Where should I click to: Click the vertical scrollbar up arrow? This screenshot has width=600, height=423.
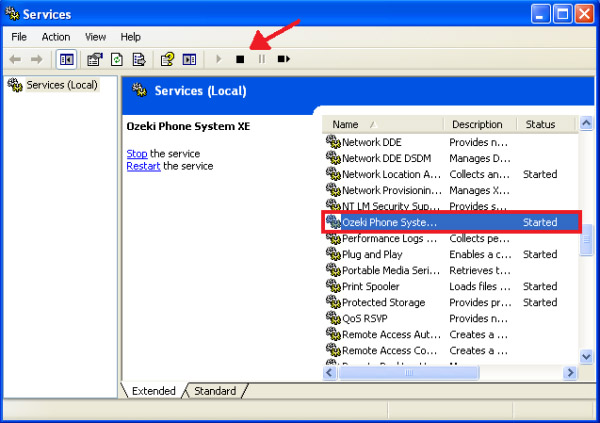point(586,123)
